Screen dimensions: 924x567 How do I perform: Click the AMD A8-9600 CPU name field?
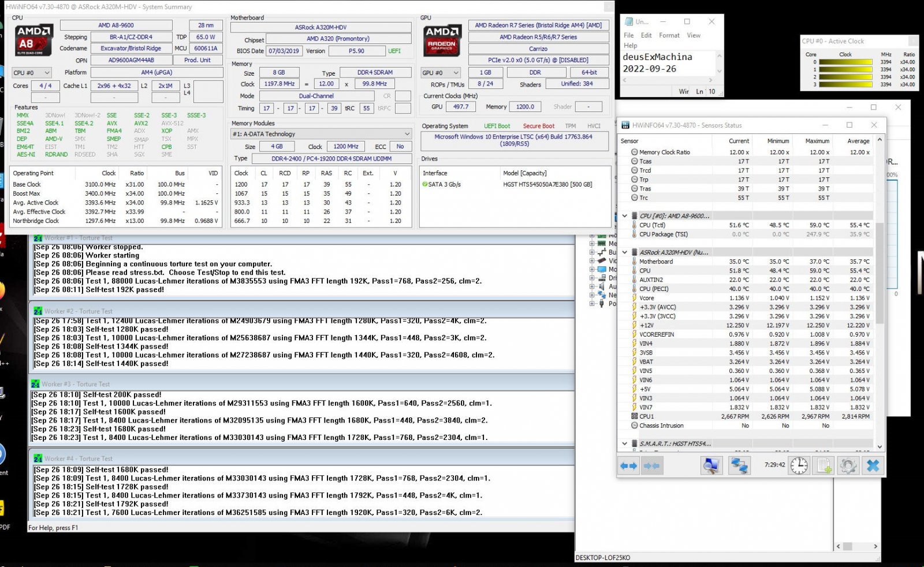point(116,25)
